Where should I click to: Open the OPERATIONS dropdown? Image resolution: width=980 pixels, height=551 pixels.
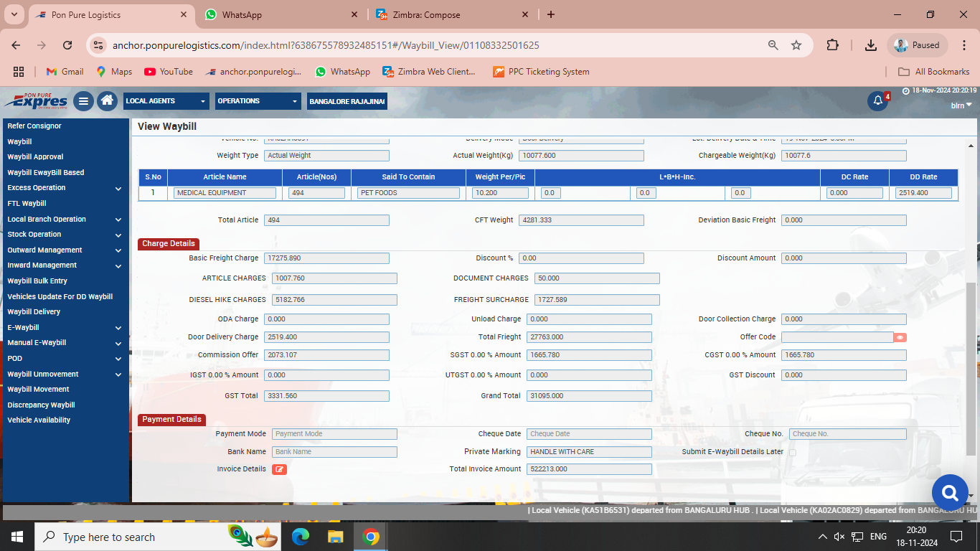258,101
